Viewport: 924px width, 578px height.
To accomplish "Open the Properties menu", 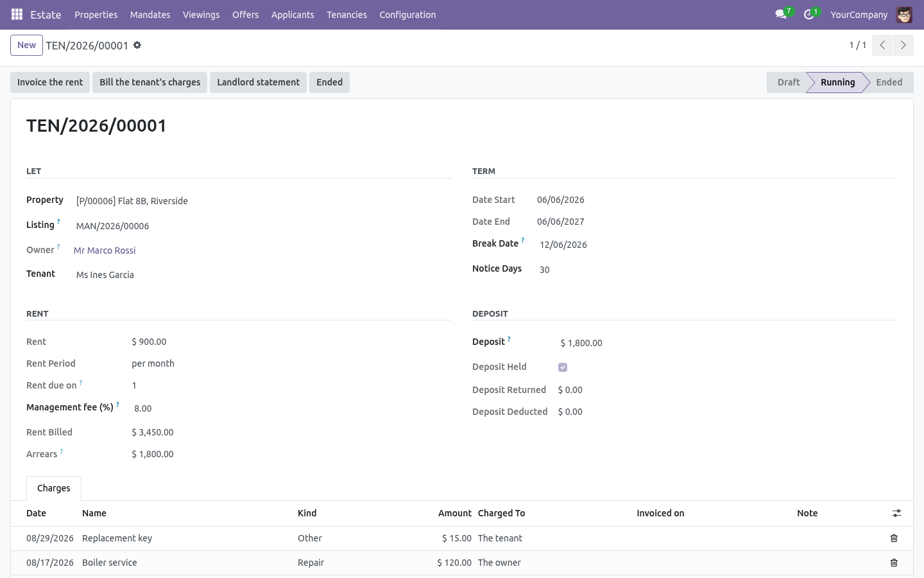I will click(x=96, y=14).
